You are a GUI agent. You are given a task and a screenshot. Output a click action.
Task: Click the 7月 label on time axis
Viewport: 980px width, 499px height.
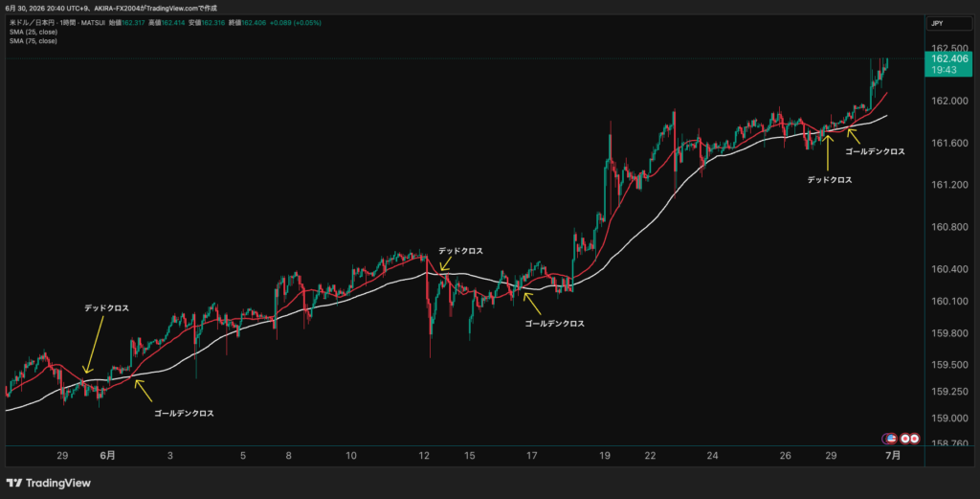(893, 455)
